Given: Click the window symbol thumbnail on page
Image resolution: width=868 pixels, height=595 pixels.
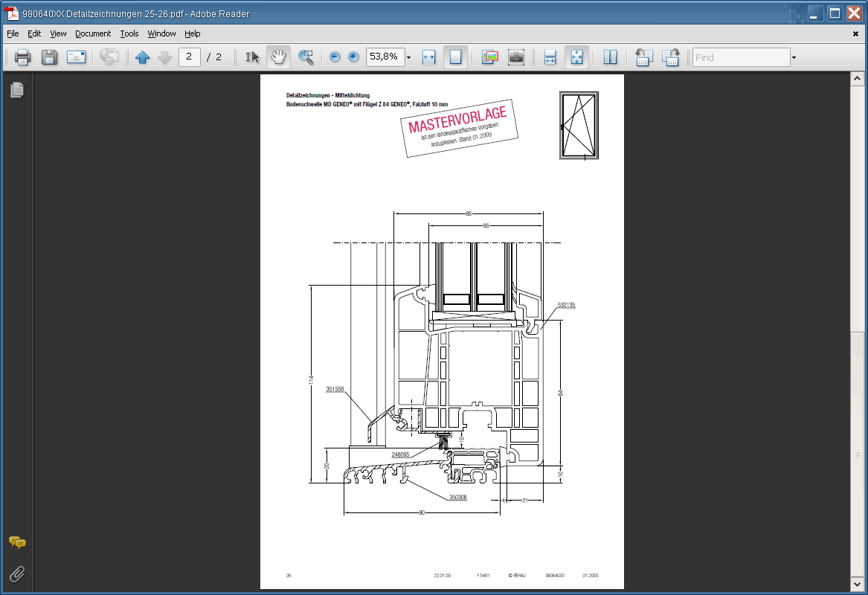Looking at the screenshot, I should pyautogui.click(x=579, y=126).
